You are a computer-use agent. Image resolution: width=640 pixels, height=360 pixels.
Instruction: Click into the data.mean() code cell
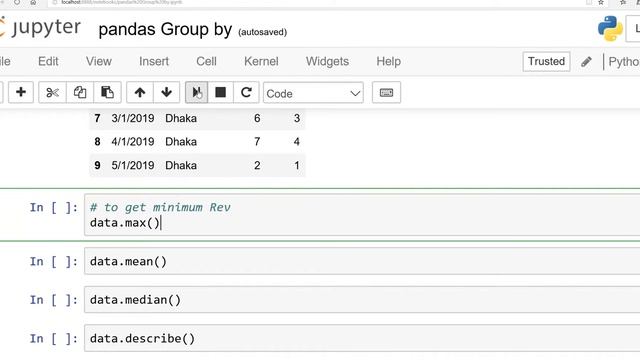tap(362, 261)
